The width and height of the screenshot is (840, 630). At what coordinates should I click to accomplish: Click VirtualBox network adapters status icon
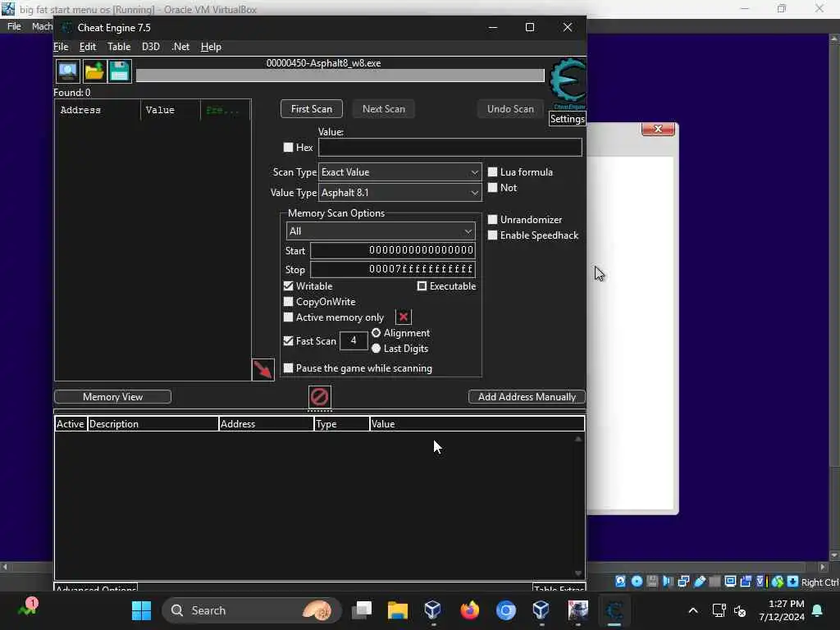(683, 582)
